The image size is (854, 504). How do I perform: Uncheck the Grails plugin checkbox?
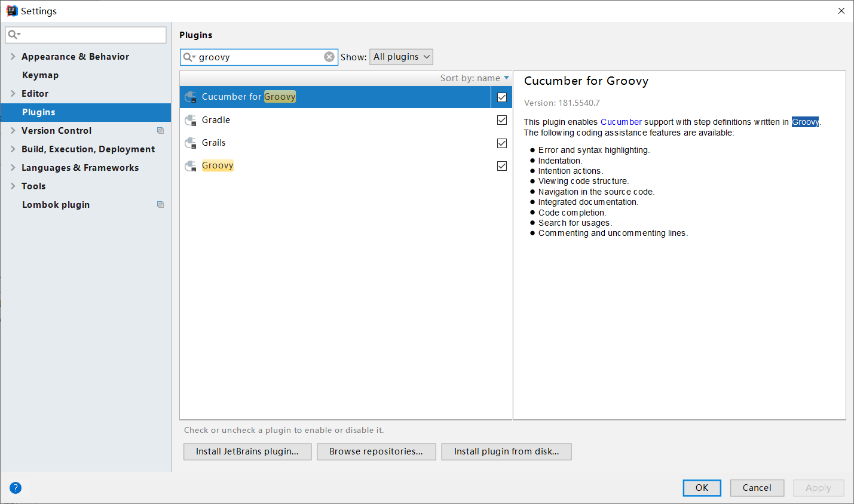[502, 143]
